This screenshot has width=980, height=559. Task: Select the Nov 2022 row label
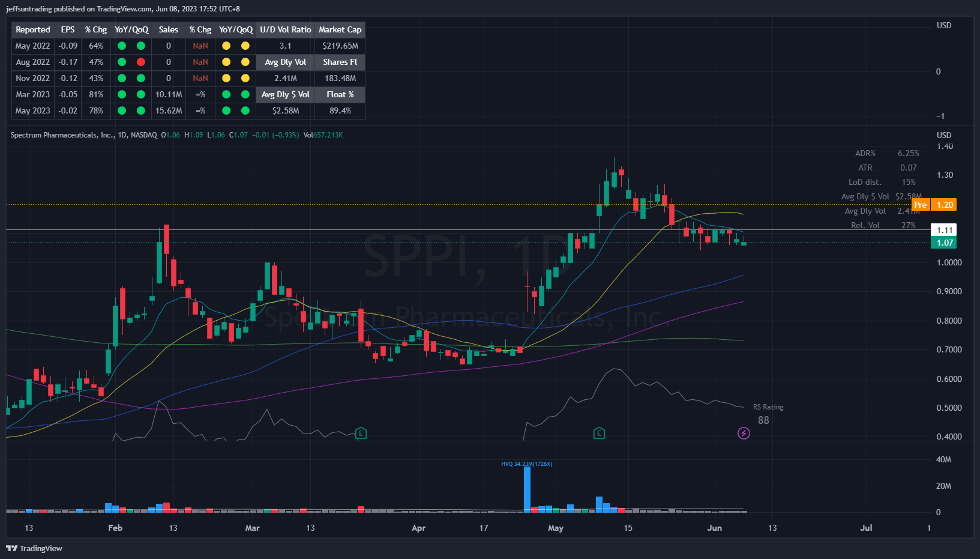[x=33, y=78]
